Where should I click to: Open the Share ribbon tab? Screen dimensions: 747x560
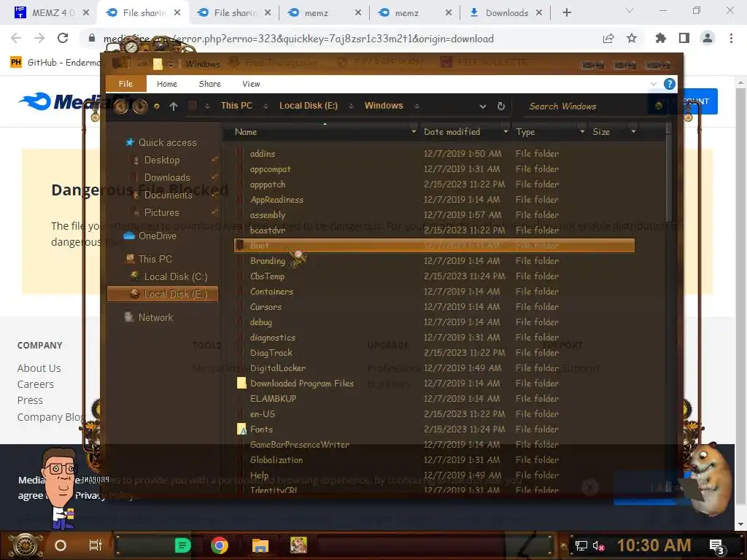pyautogui.click(x=209, y=84)
